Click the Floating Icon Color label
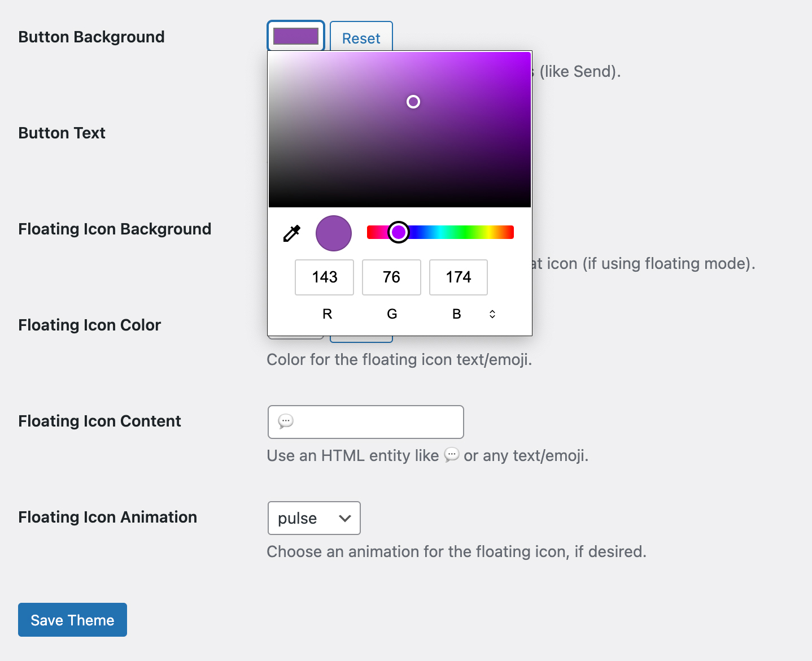812x661 pixels. pyautogui.click(x=89, y=325)
